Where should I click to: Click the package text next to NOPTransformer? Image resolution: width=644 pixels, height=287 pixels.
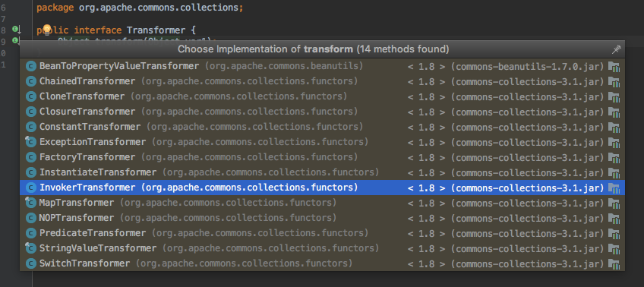pos(229,218)
